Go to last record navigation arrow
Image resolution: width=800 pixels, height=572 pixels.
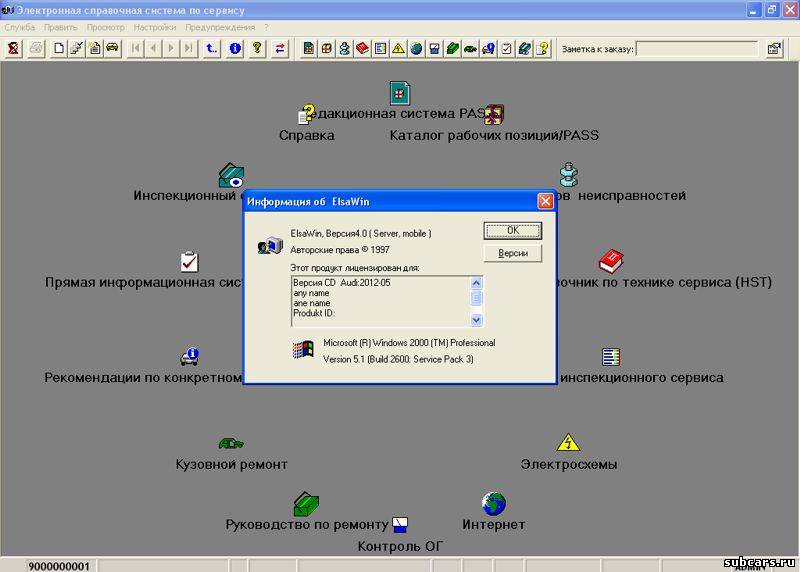coord(189,48)
